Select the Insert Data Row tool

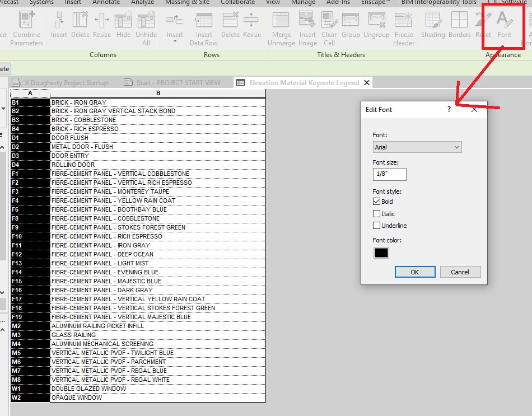click(203, 26)
